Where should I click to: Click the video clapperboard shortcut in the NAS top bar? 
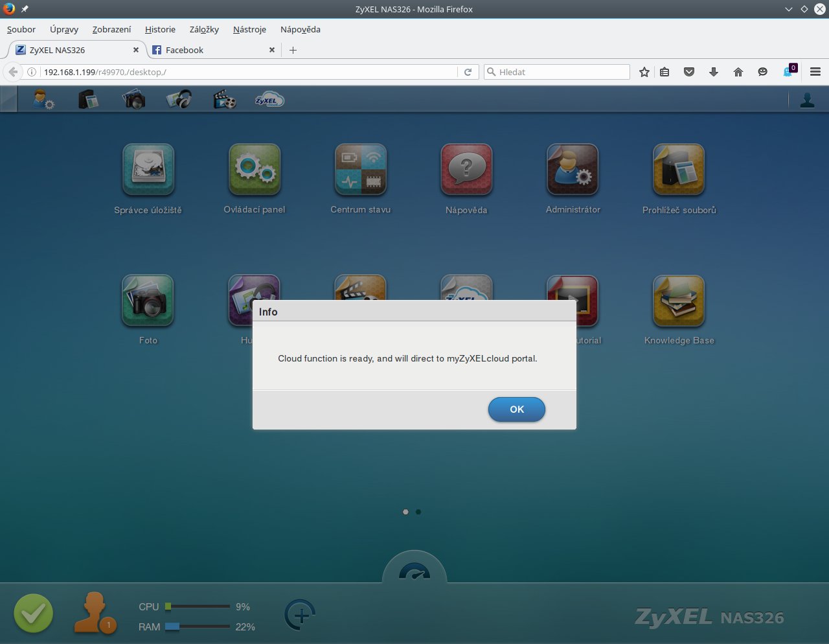224,99
